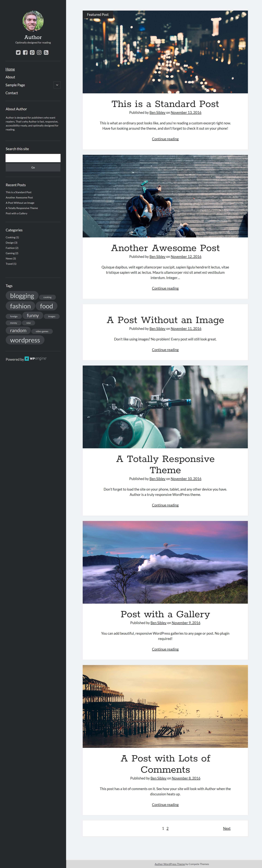Open the Facebook social icon
This screenshot has height=868, width=262.
(25, 53)
